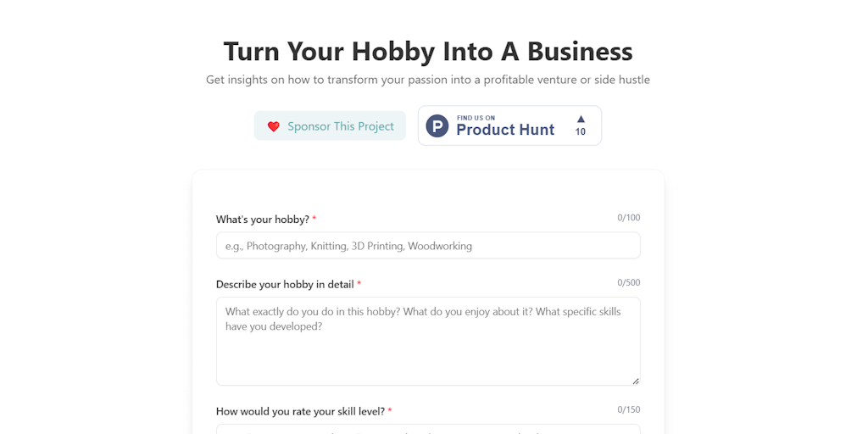Click the Product Hunt circular P logo
Screen dimensions: 868x434
coord(437,125)
